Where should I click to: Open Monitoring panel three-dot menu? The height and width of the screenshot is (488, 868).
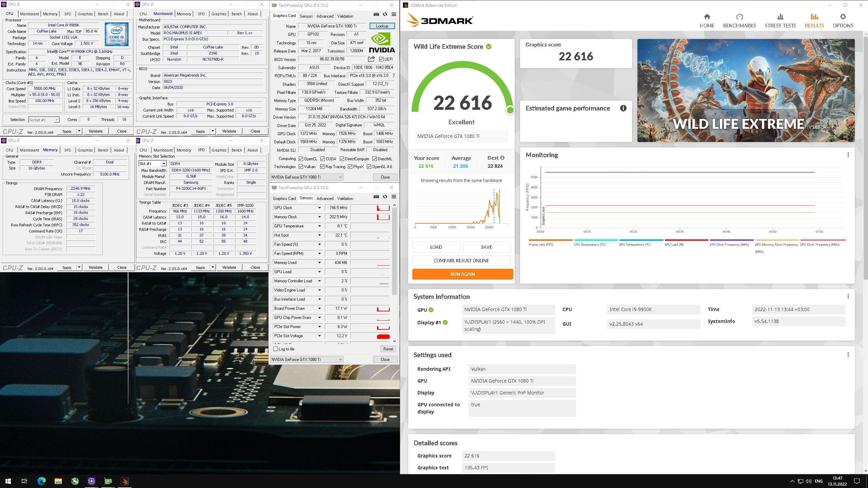848,155
